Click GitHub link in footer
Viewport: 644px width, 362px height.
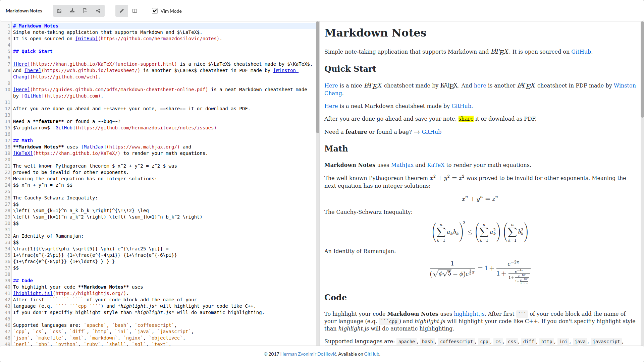coord(371,354)
